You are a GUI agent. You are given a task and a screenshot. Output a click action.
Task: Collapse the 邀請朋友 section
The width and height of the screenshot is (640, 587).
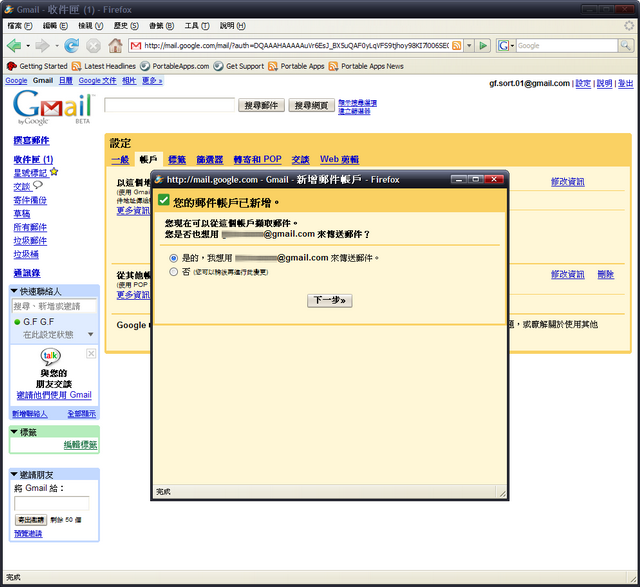(x=14, y=474)
